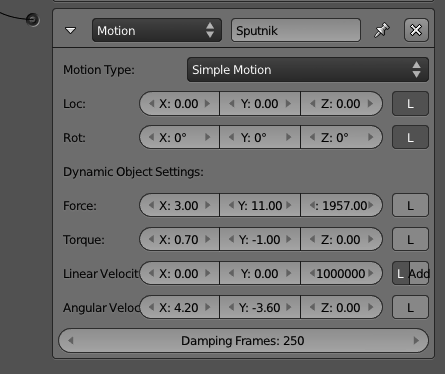
Task: Toggle the local L button for Loc
Action: point(410,104)
